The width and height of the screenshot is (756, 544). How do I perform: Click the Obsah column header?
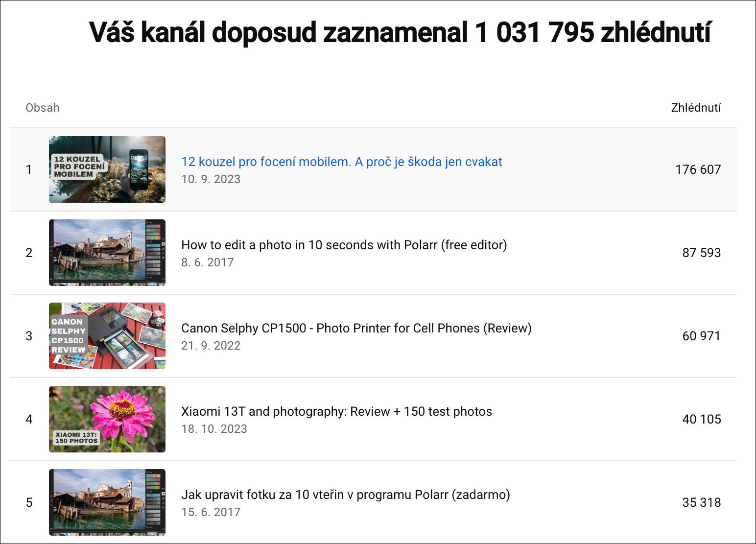(x=43, y=108)
